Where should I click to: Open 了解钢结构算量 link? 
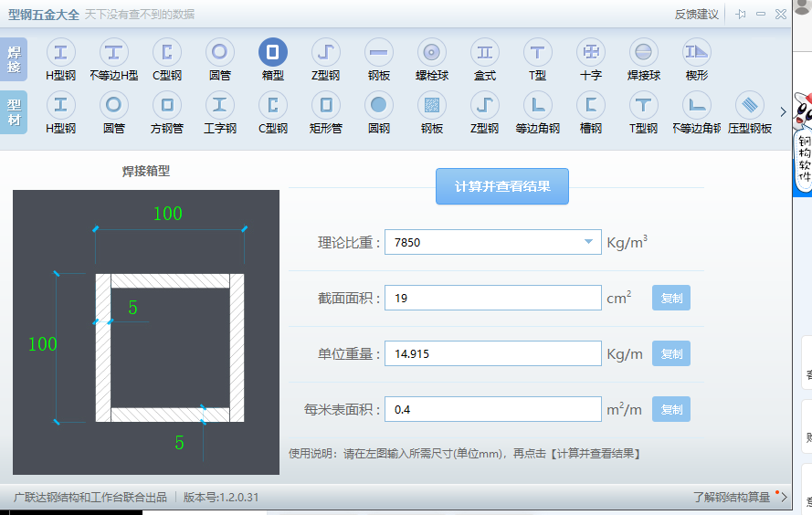[732, 498]
